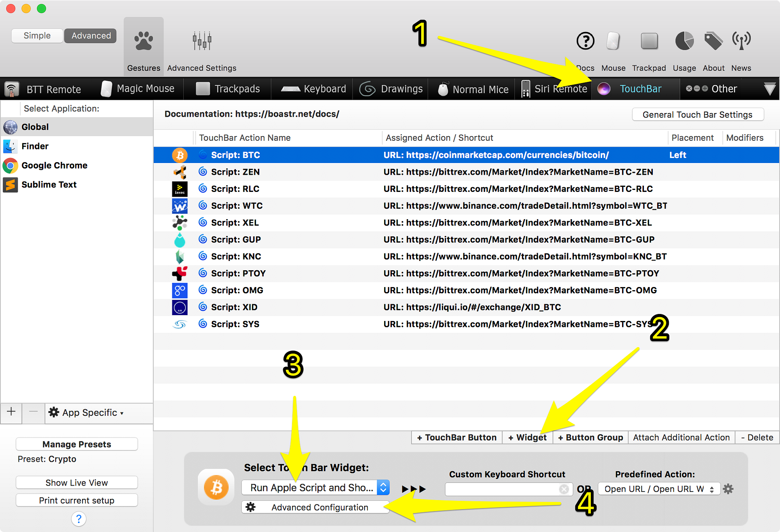Click the About tag icon
The image size is (780, 532).
(x=713, y=41)
